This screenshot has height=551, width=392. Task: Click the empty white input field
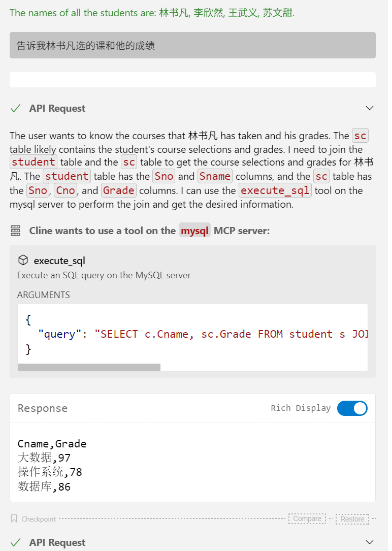(192, 80)
